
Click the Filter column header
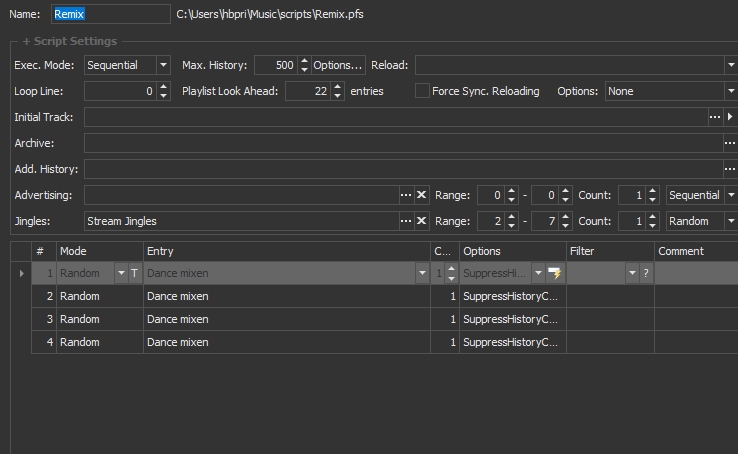[610, 251]
